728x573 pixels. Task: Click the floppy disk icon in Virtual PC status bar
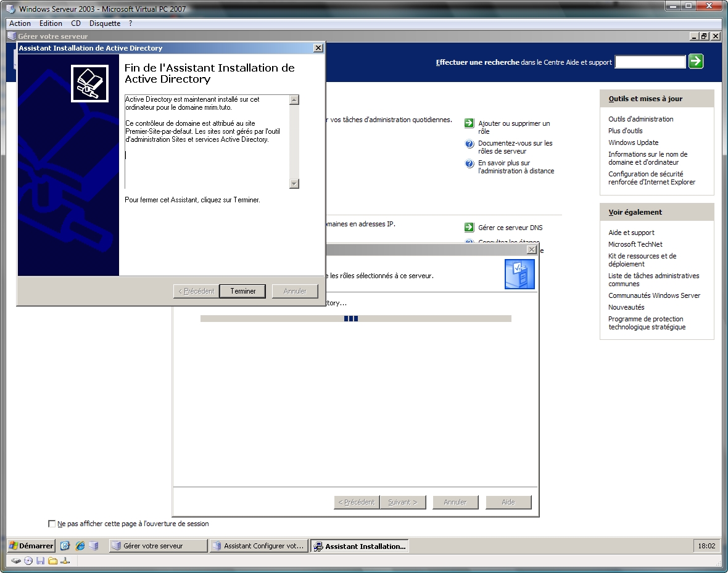click(x=40, y=561)
